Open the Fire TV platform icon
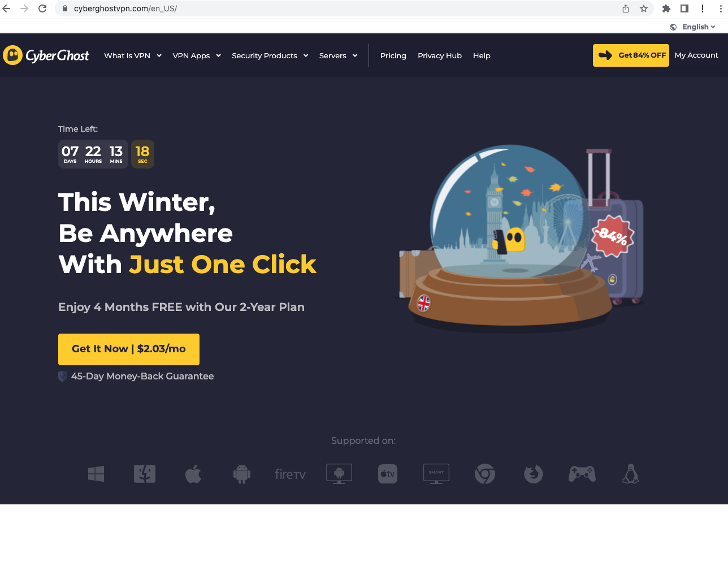Screen dimensions: 728x579 click(291, 474)
